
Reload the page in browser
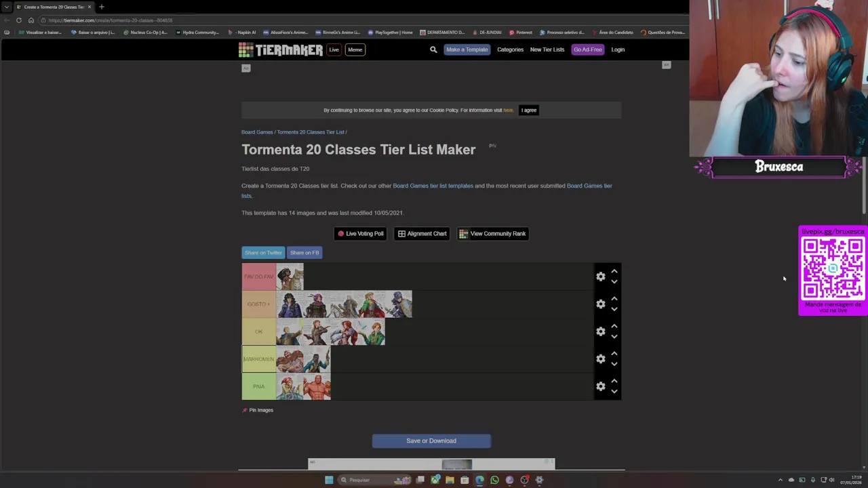[x=19, y=20]
